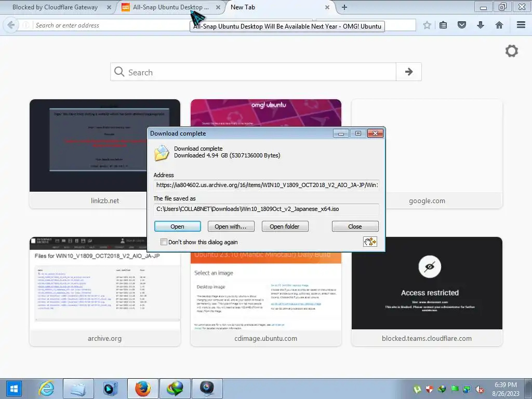The width and height of the screenshot is (532, 399).
Task: Submit search with the arrow button
Action: [409, 72]
